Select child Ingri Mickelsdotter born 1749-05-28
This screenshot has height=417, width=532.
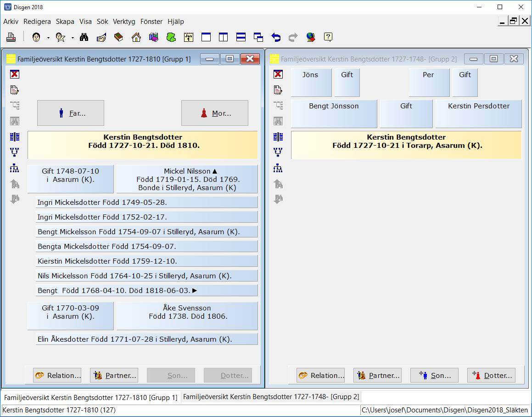pyautogui.click(x=147, y=203)
